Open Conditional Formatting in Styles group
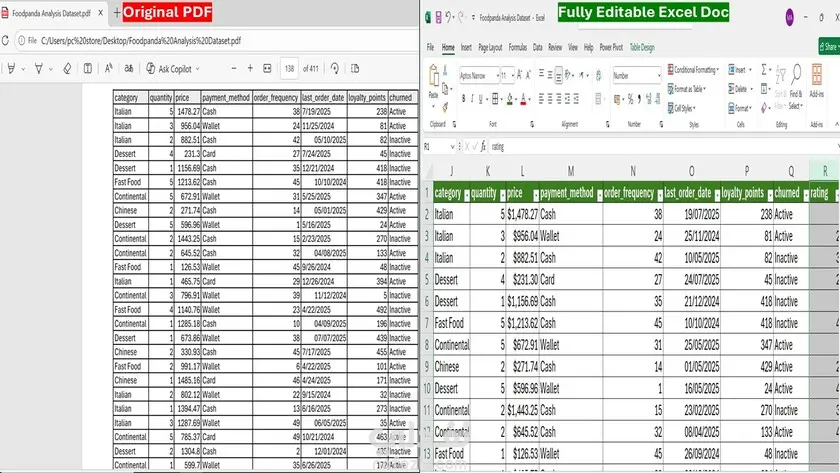The width and height of the screenshot is (840, 473). point(693,70)
